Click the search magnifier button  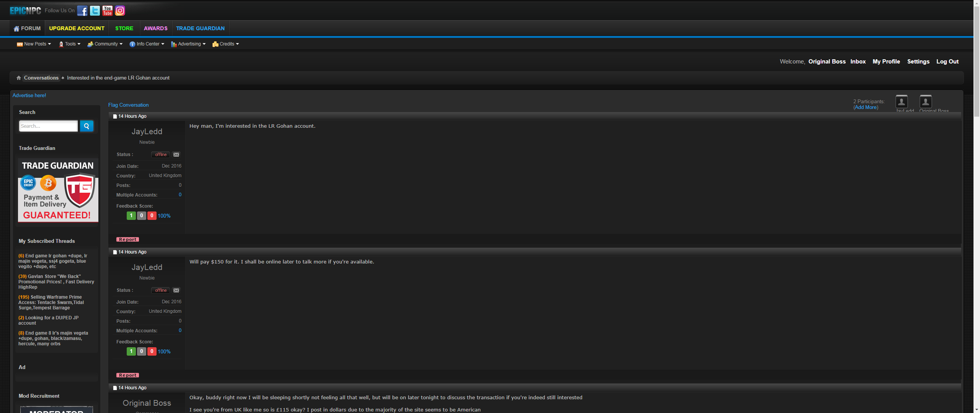87,126
